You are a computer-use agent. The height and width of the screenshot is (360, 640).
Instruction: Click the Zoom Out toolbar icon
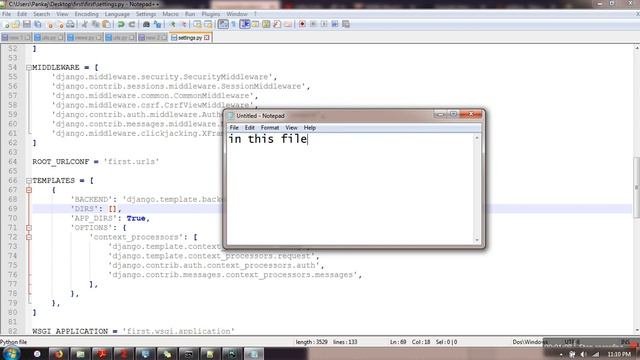183,24
